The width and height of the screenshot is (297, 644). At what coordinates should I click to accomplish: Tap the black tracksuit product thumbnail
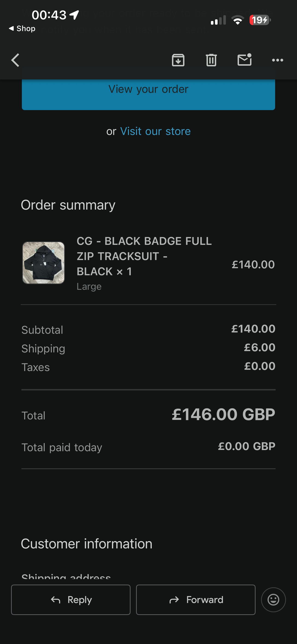[44, 263]
